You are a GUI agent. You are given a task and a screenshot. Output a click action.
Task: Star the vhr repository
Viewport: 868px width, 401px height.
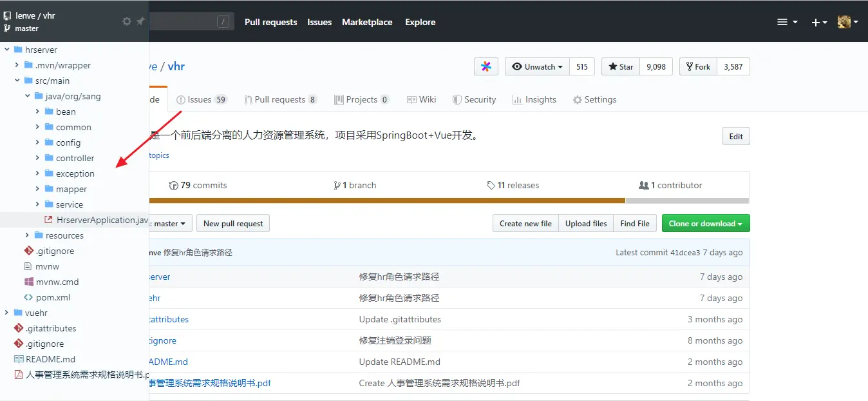pos(621,66)
